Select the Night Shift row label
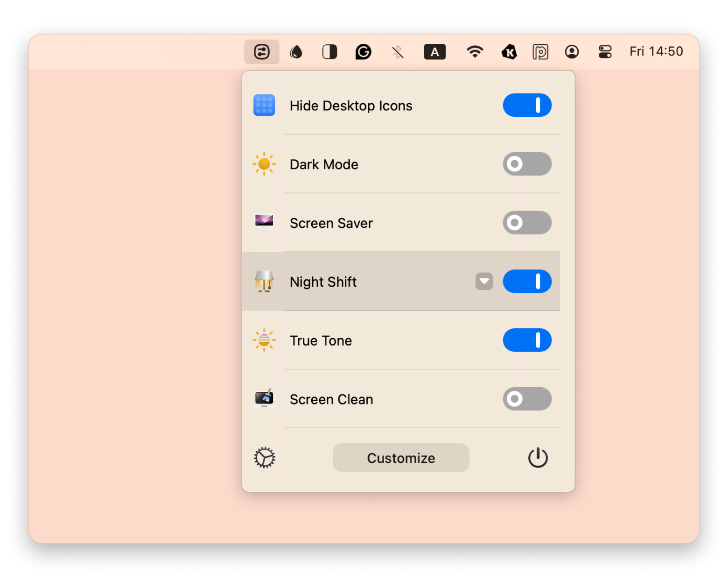728x581 pixels. 323,282
